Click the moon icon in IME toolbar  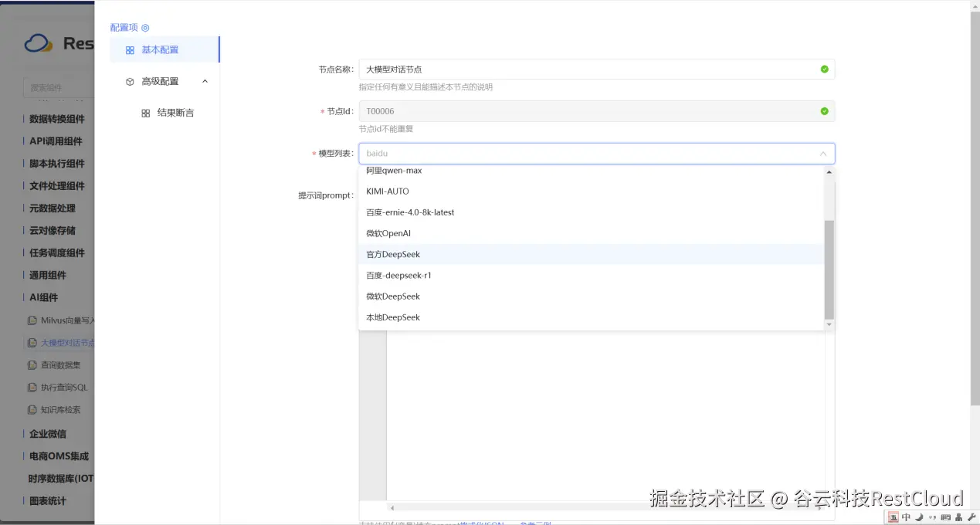pos(919,517)
